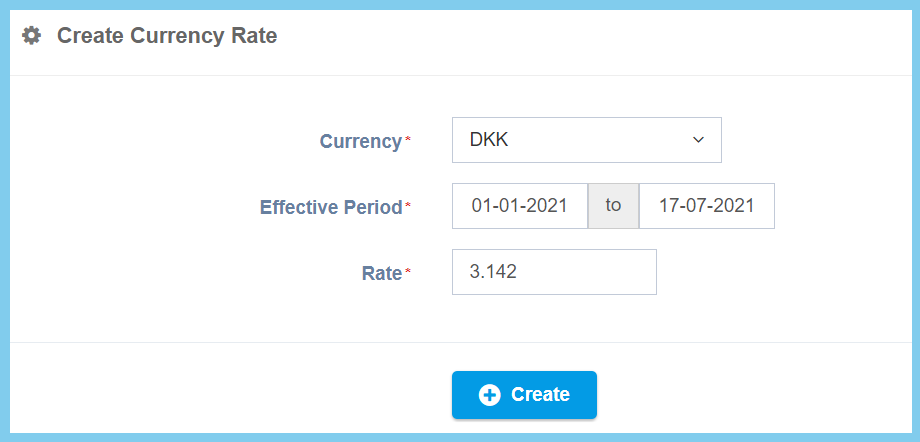
Task: Click the blank form area right of Rate input
Action: (x=780, y=272)
